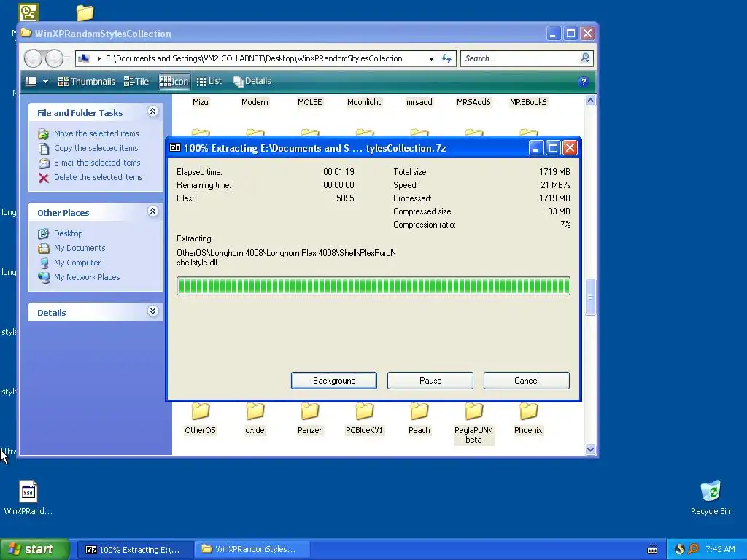
Task: Click Move the selected items
Action: click(96, 133)
